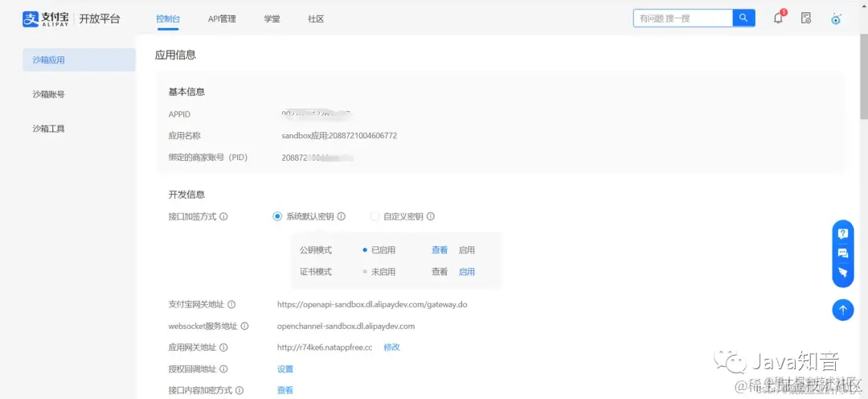868x399 pixels.
Task: Click the openchannel-sandbox.dl.alipaydev.com text
Action: point(346,326)
